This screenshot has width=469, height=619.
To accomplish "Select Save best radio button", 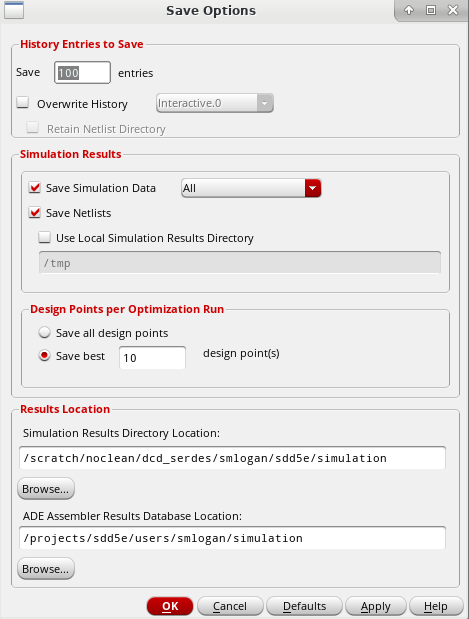I will 45,356.
